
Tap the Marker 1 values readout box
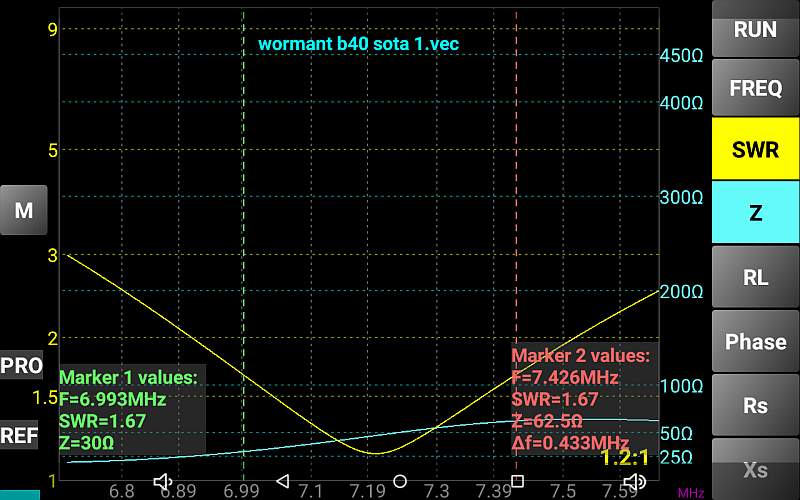point(130,410)
